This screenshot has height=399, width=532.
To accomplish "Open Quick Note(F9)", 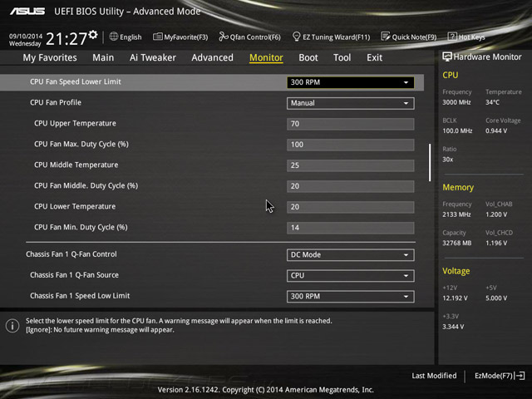I will 409,37.
